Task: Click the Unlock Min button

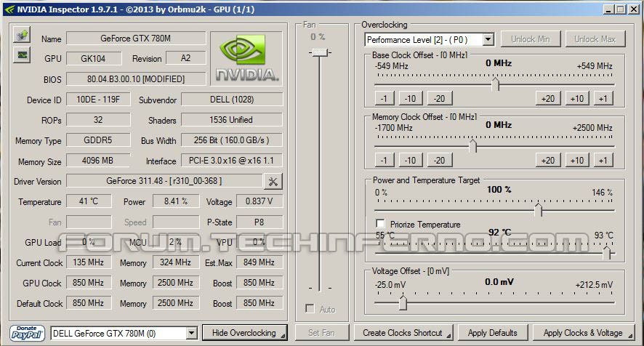Action: coord(530,39)
